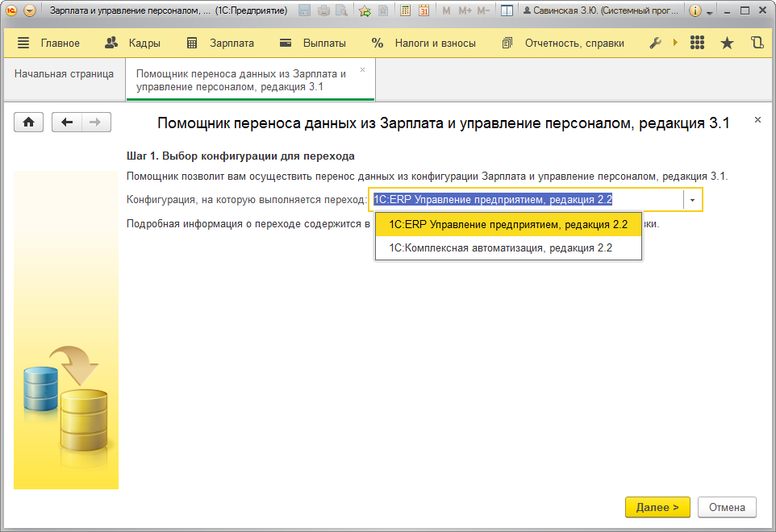Open the calculator icon in title bar
This screenshot has width=776, height=532.
[x=404, y=11]
